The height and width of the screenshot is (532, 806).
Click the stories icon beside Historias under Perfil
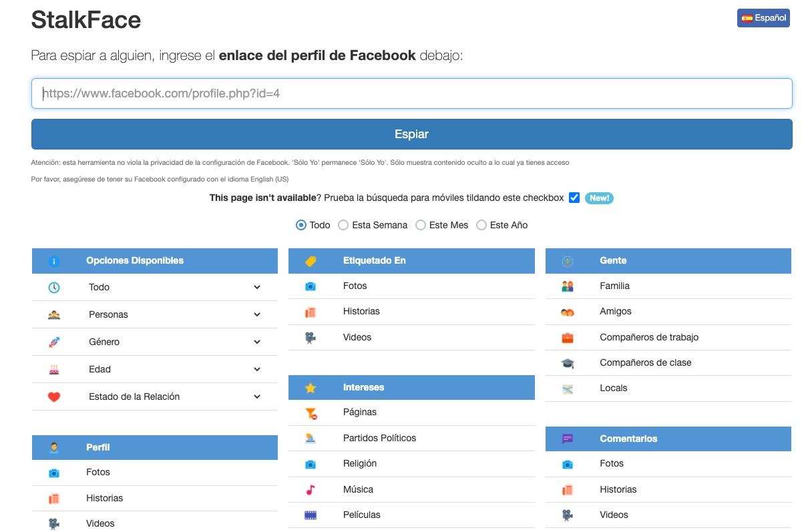54,499
